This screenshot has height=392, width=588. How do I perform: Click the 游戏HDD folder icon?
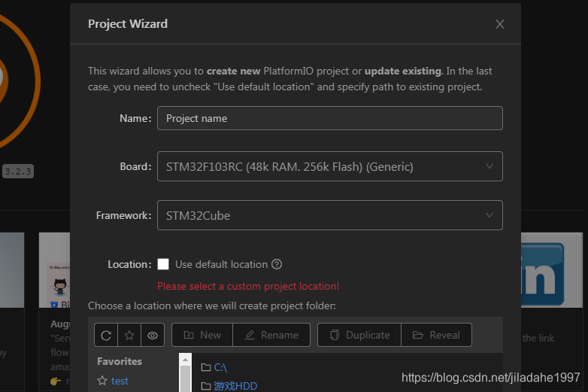coord(206,386)
